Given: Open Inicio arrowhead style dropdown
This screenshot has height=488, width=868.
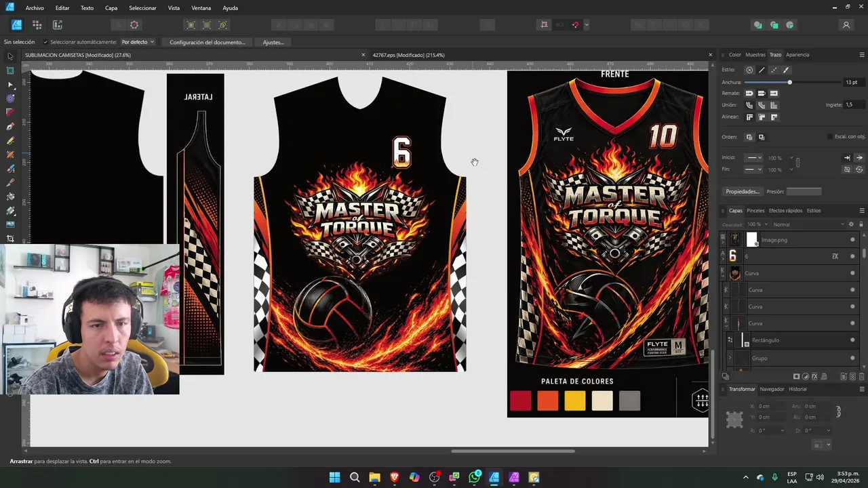Looking at the screenshot, I should (x=753, y=157).
